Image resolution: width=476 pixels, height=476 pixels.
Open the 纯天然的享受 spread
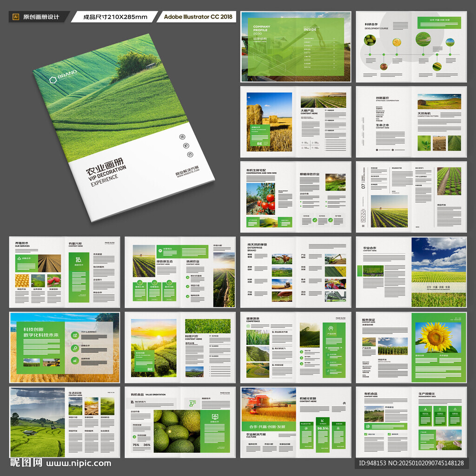[296, 272]
